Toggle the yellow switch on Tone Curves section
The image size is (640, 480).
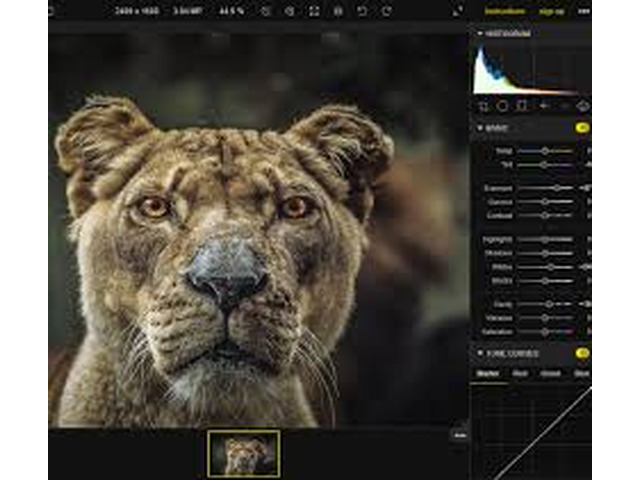tap(582, 353)
